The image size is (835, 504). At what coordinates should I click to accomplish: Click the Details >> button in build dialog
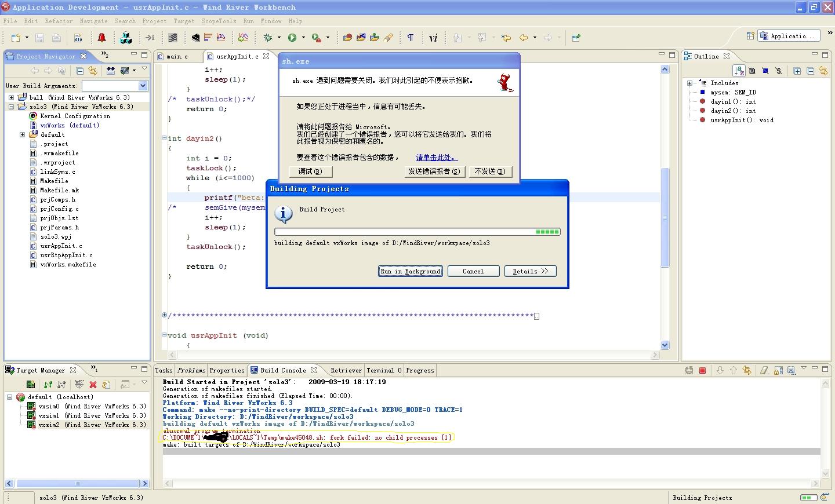click(x=530, y=271)
